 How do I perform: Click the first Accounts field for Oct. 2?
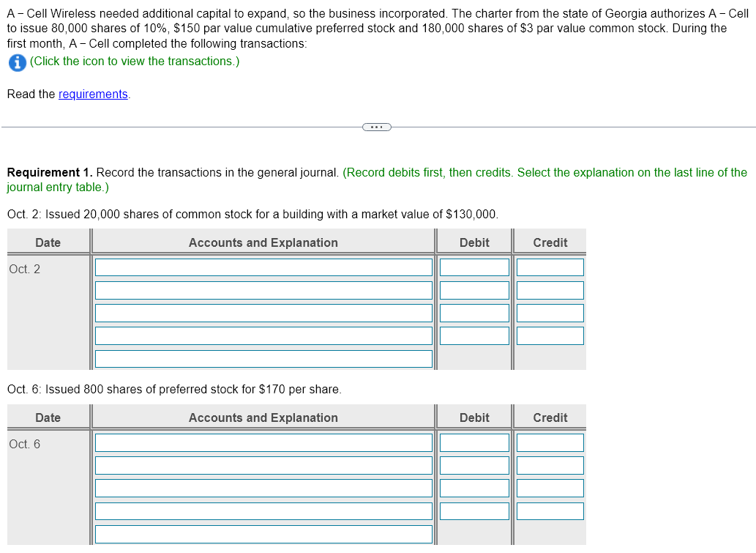click(x=263, y=267)
